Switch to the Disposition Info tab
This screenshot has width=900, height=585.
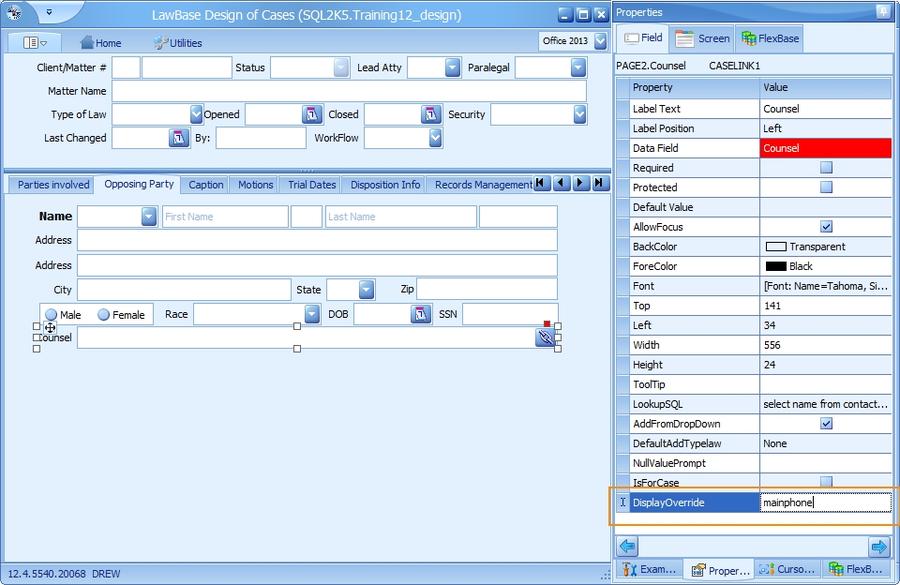coord(385,185)
